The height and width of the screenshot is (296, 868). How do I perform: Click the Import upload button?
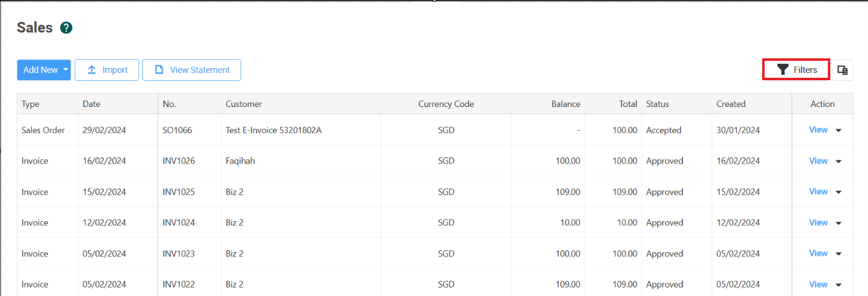(107, 70)
